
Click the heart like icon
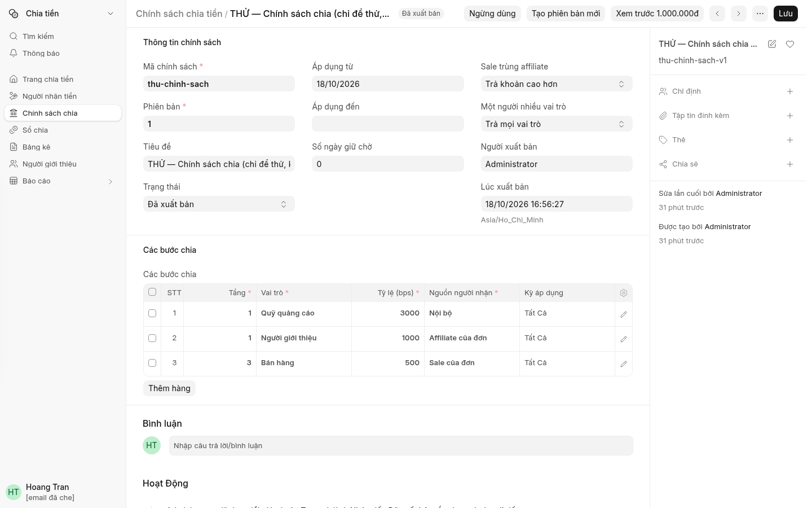[790, 44]
